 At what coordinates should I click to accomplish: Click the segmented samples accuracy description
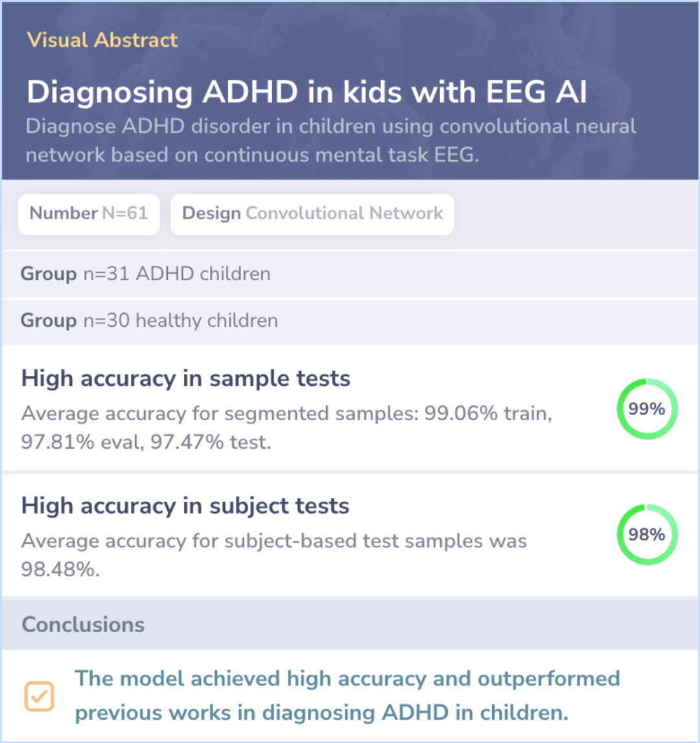286,428
